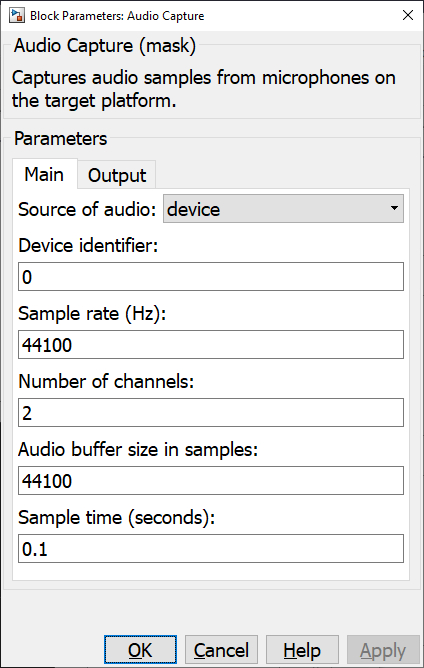Click the Sample rate (Hz) field
This screenshot has height=668, width=424.
(211, 345)
